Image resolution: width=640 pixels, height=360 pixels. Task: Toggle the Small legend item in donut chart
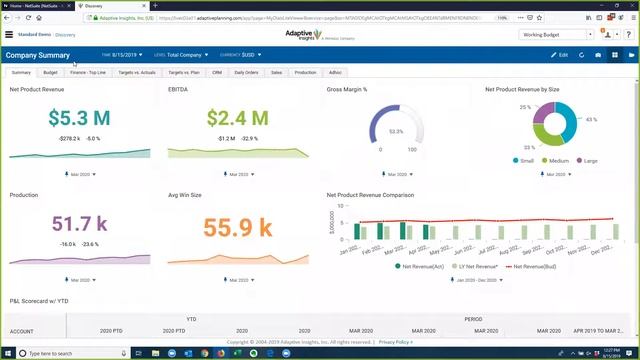tap(523, 161)
